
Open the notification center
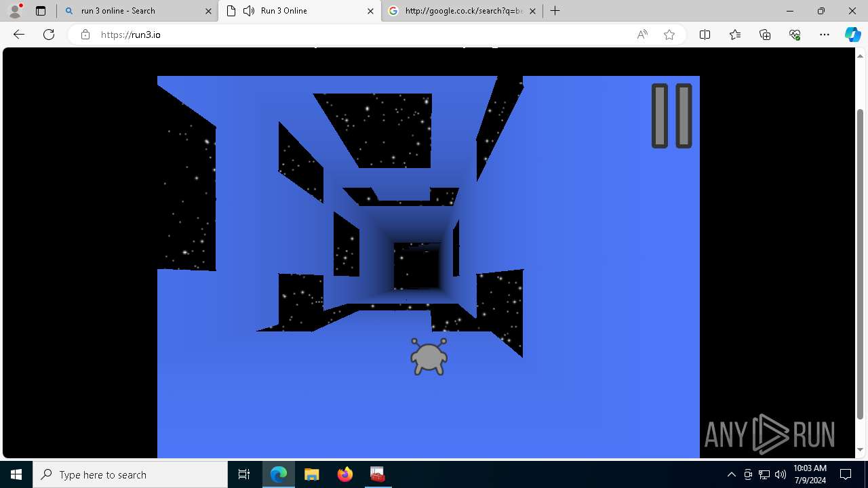[x=846, y=474]
